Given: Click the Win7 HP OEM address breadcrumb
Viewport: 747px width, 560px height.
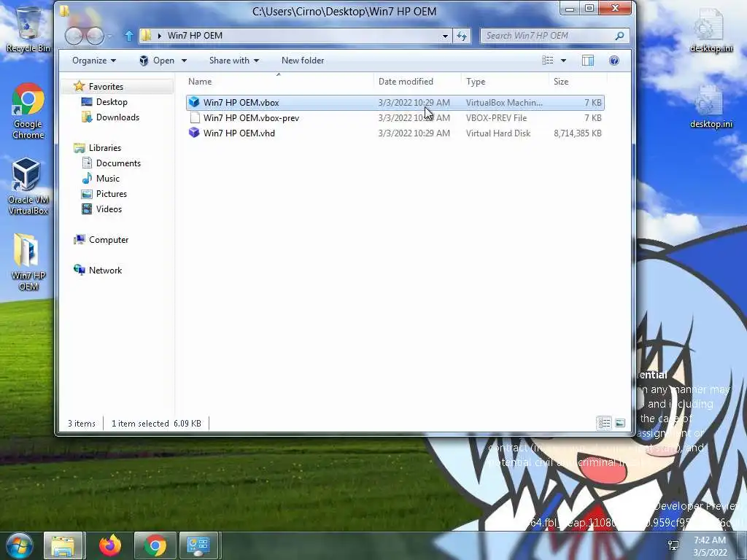Looking at the screenshot, I should [195, 36].
